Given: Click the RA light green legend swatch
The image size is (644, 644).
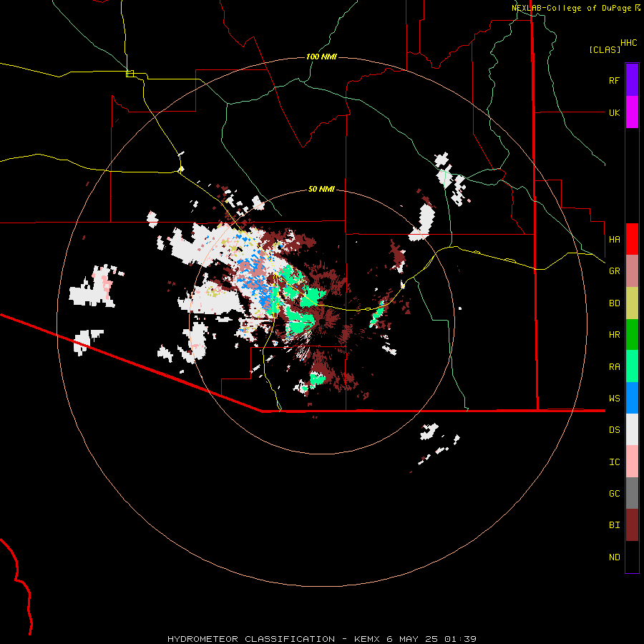Looking at the screenshot, I should pyautogui.click(x=632, y=366).
